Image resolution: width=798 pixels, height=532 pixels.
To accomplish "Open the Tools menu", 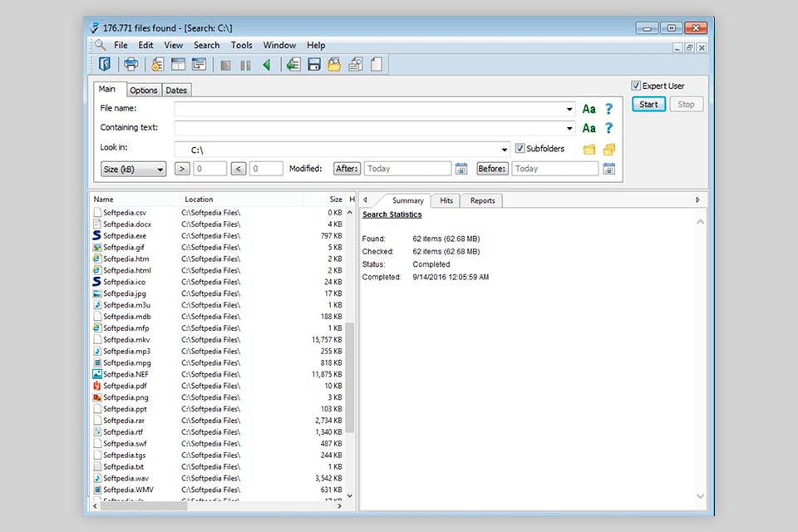I will pos(241,46).
